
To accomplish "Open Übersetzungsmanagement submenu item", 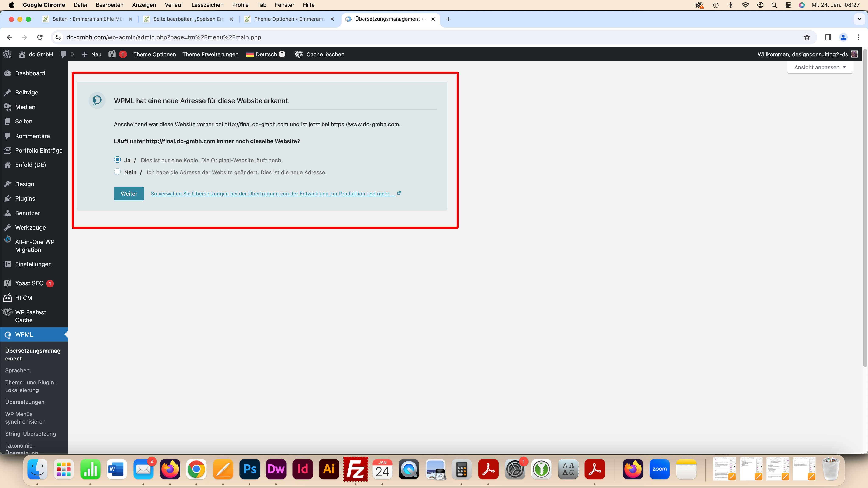I will pos(33,354).
